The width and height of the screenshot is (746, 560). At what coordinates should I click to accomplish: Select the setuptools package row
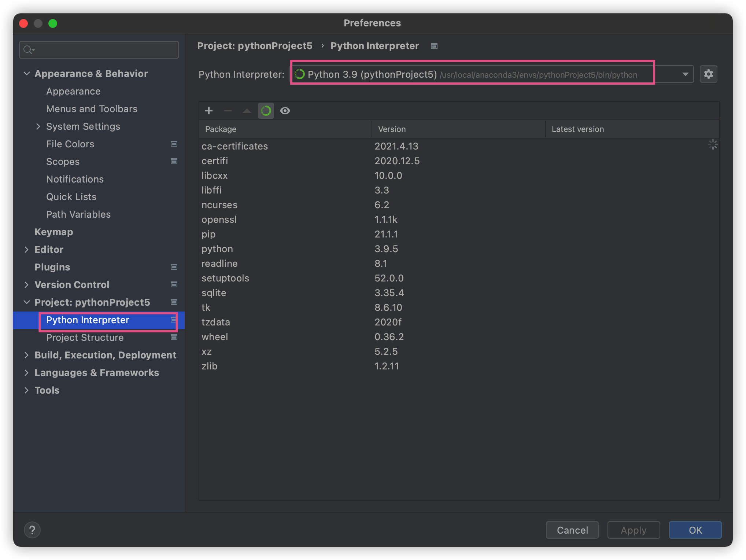[x=225, y=278]
